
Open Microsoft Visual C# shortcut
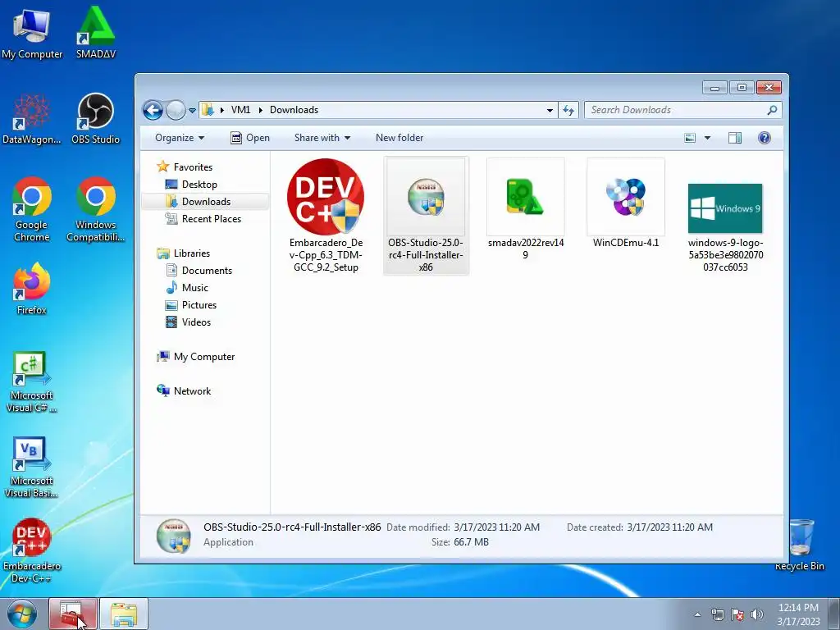(x=32, y=382)
